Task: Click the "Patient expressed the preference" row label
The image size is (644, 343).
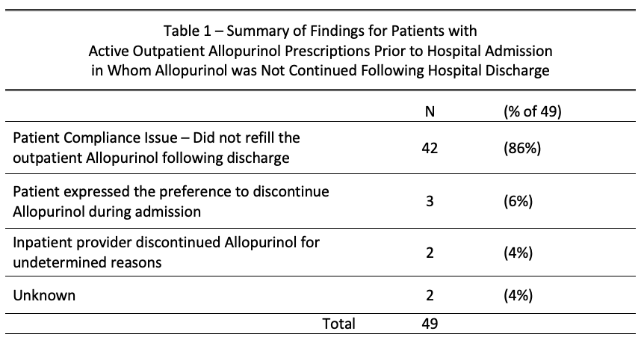Action: (170, 191)
